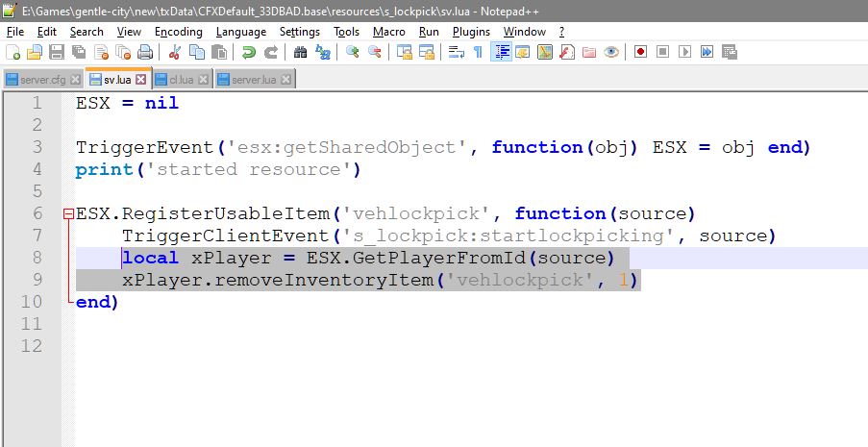Viewport: 868px width, 447px height.
Task: Toggle file monitoring eye icon
Action: [611, 53]
